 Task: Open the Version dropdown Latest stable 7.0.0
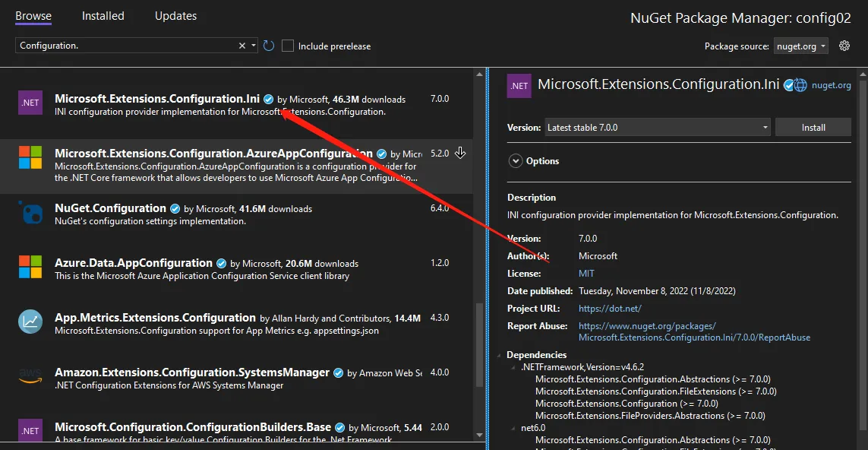pos(658,128)
